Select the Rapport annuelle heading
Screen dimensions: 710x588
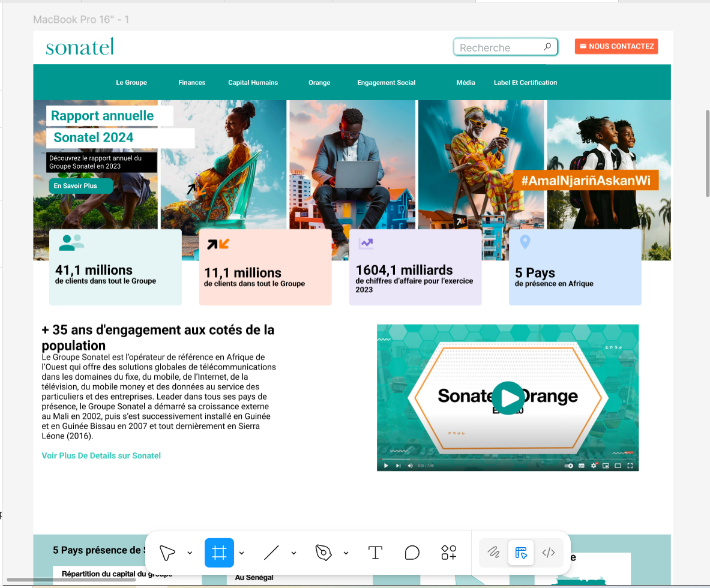(103, 115)
